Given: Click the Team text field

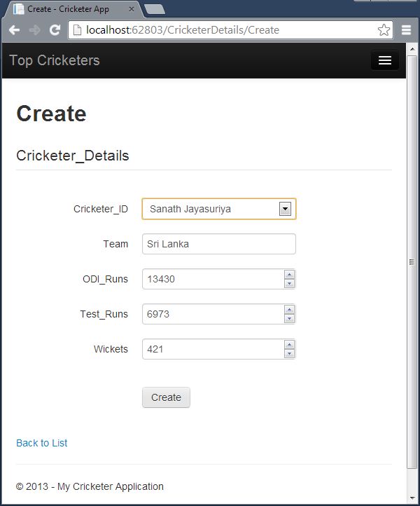Looking at the screenshot, I should (x=218, y=244).
